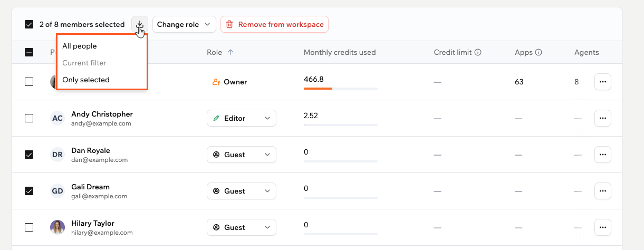Click the Owner role icon
Image resolution: width=644 pixels, height=250 pixels.
click(216, 82)
